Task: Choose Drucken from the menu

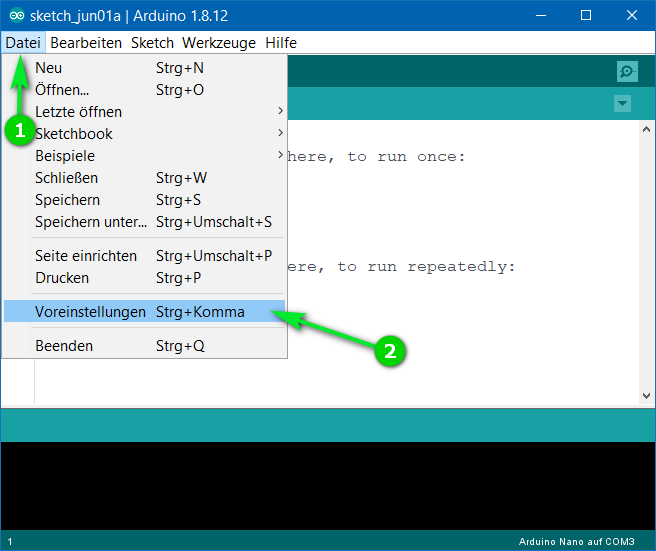Action: [144, 278]
